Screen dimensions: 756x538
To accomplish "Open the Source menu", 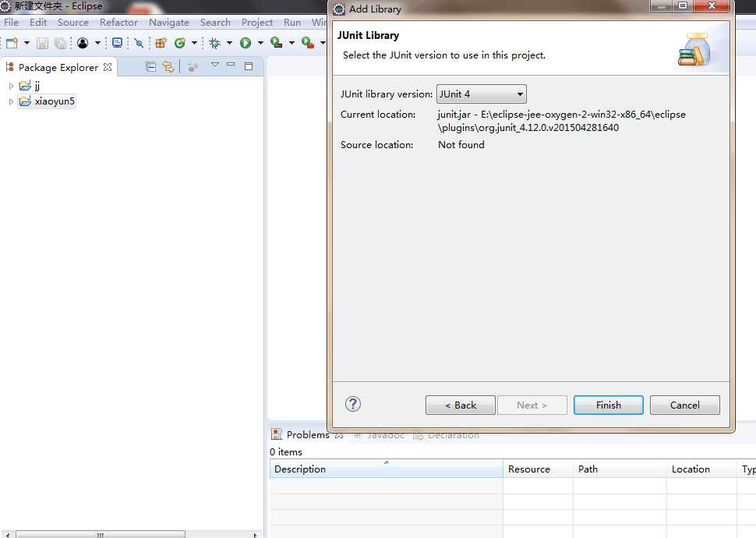I will (x=72, y=22).
